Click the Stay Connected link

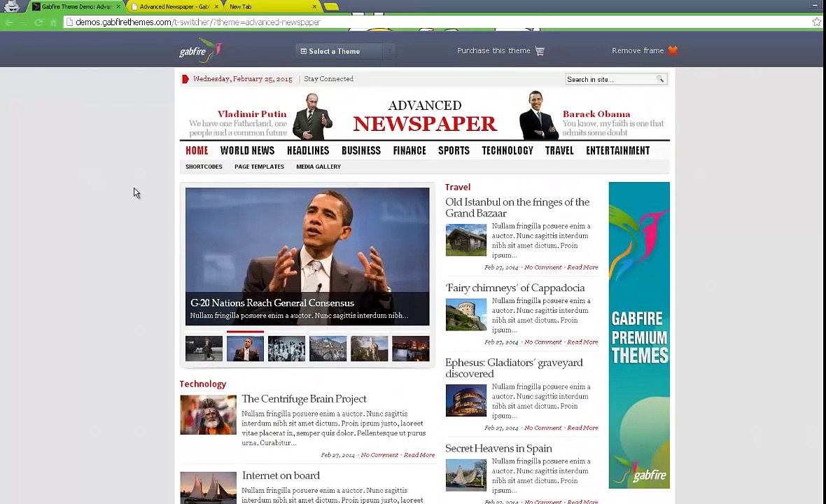tap(329, 79)
